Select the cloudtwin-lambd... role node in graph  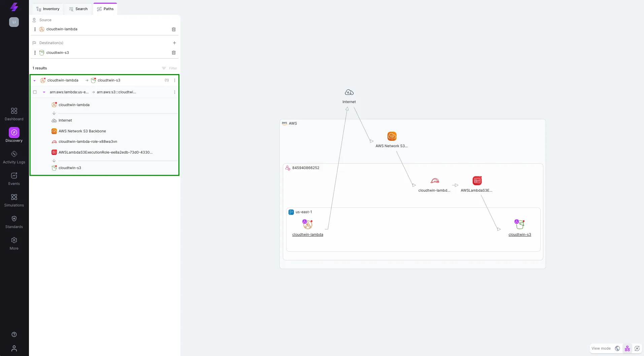(435, 181)
